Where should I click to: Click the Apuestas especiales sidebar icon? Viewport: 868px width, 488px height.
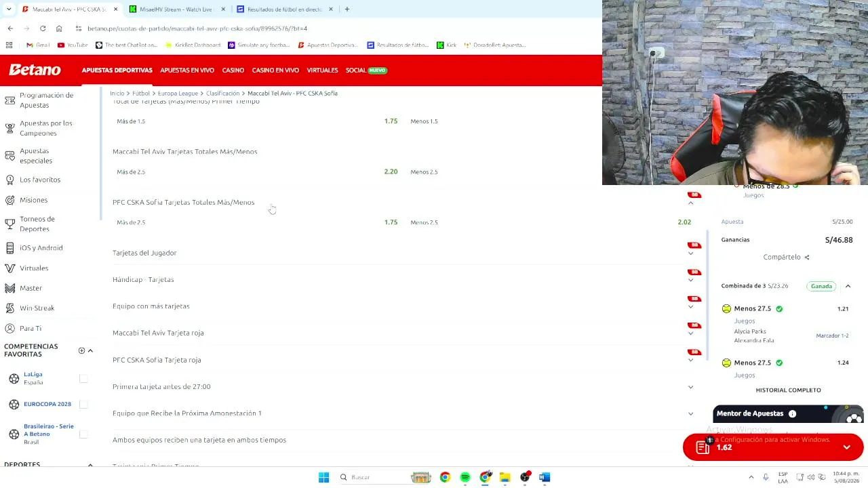9,156
